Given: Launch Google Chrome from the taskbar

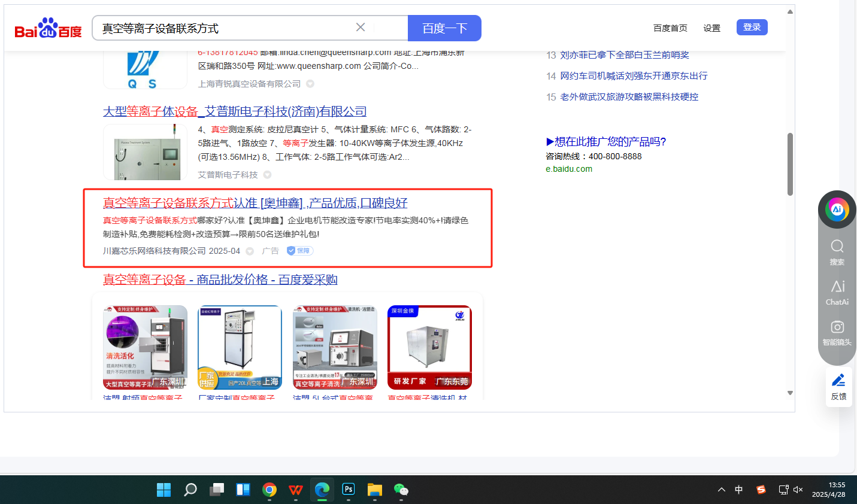Looking at the screenshot, I should click(269, 490).
